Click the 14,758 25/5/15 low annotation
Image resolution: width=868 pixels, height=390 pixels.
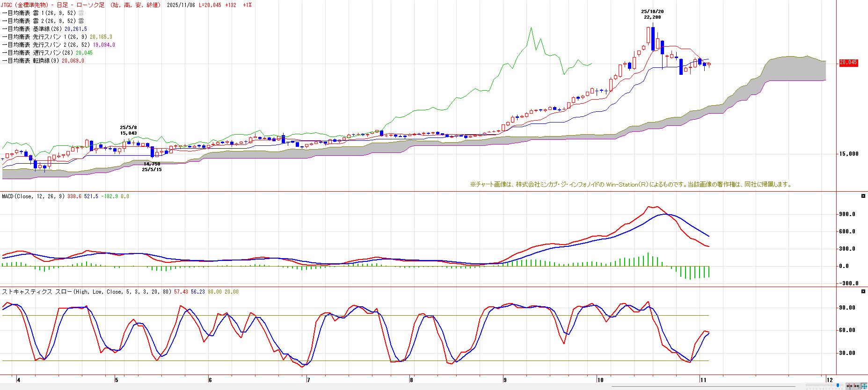point(152,166)
